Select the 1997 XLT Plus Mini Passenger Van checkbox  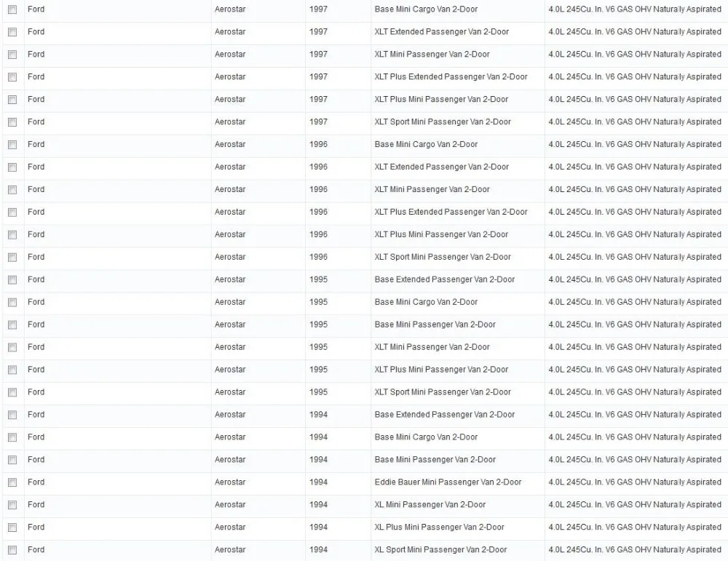point(12,100)
